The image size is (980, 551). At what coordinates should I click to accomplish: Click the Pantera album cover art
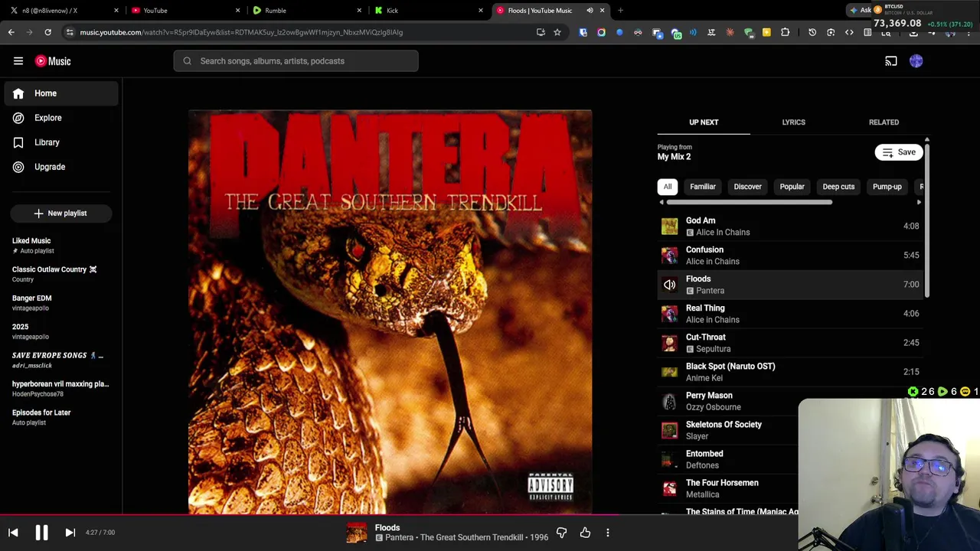click(x=390, y=311)
